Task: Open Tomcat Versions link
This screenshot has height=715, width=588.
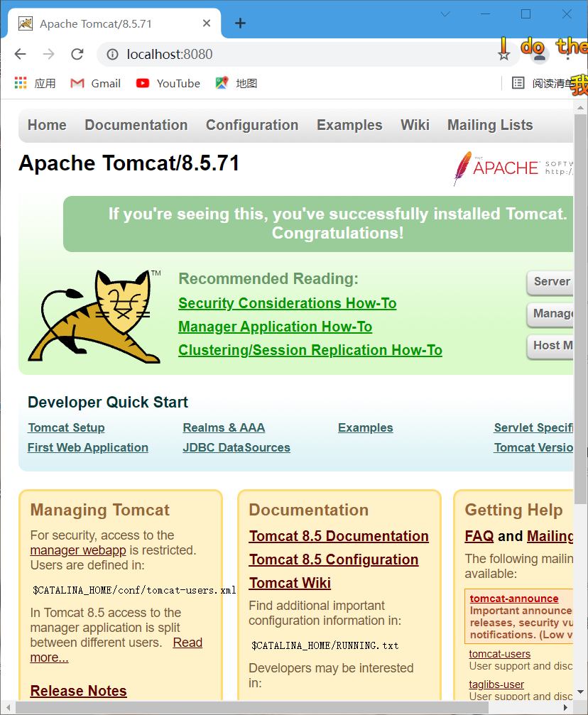Action: click(x=534, y=448)
